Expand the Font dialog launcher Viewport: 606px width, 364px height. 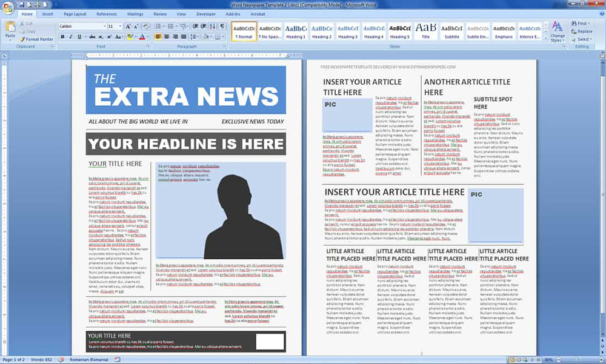click(148, 47)
